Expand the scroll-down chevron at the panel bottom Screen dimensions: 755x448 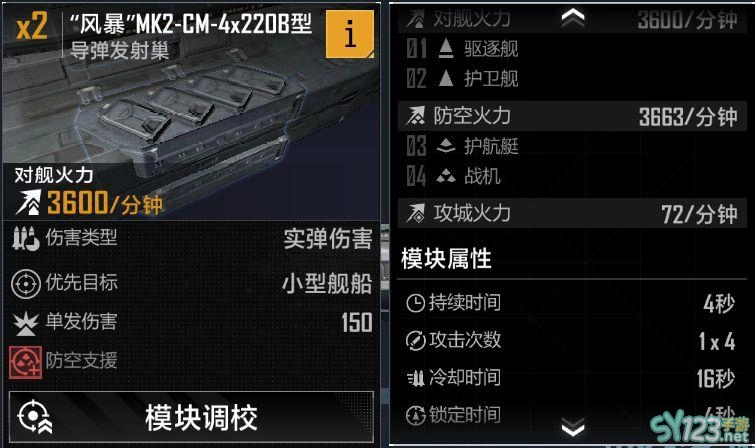(x=573, y=426)
